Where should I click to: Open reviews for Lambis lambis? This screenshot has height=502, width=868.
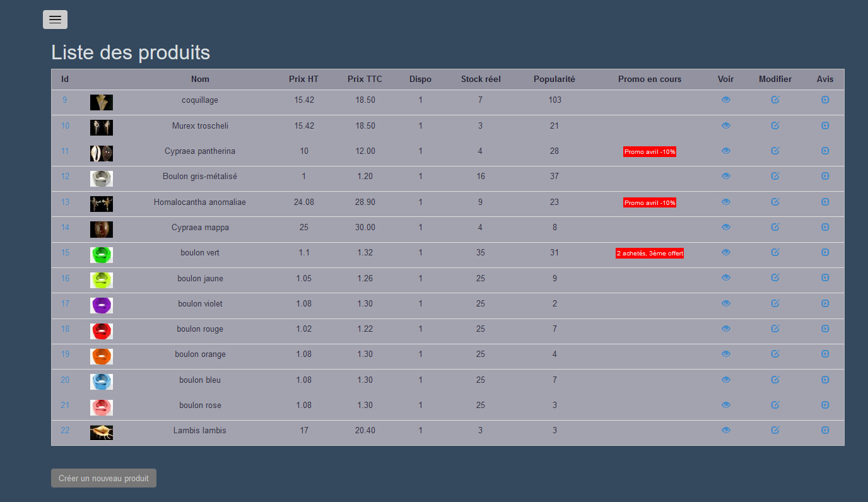pos(825,430)
